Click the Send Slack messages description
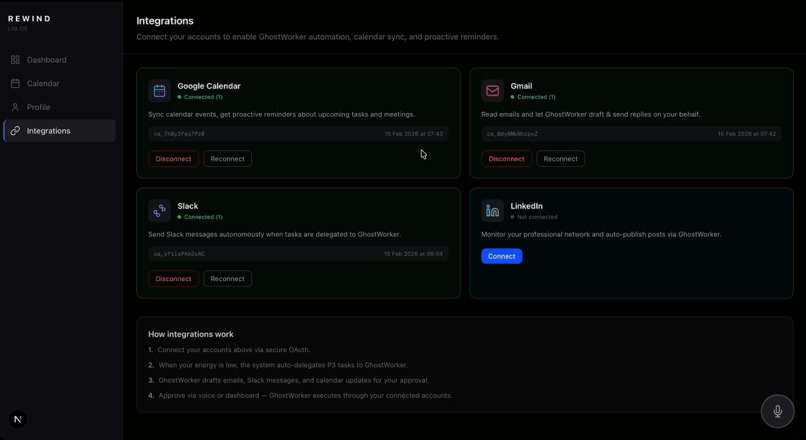Image resolution: width=806 pixels, height=440 pixels. click(x=274, y=234)
